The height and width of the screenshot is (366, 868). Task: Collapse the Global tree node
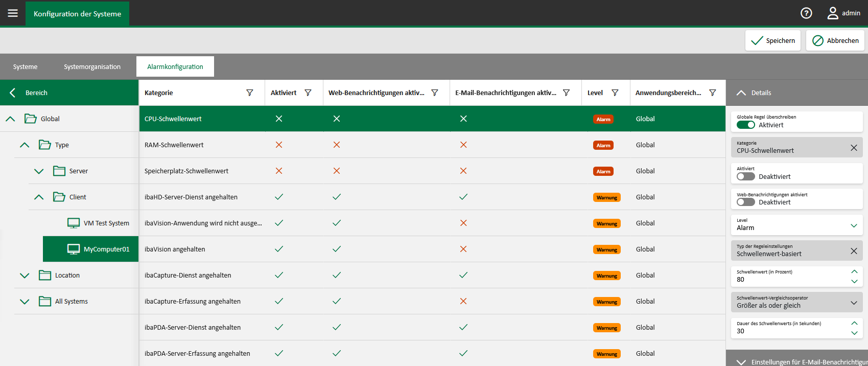tap(10, 119)
